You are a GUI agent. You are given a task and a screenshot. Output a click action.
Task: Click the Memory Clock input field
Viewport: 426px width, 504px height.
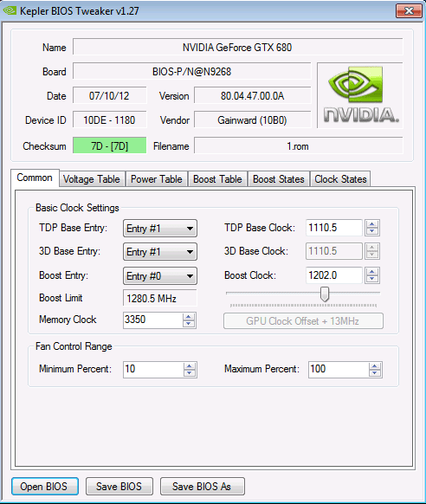pos(152,320)
